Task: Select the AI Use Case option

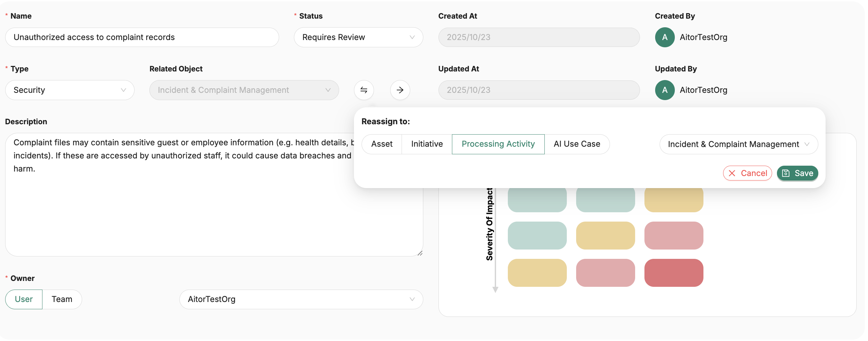Action: pyautogui.click(x=577, y=144)
